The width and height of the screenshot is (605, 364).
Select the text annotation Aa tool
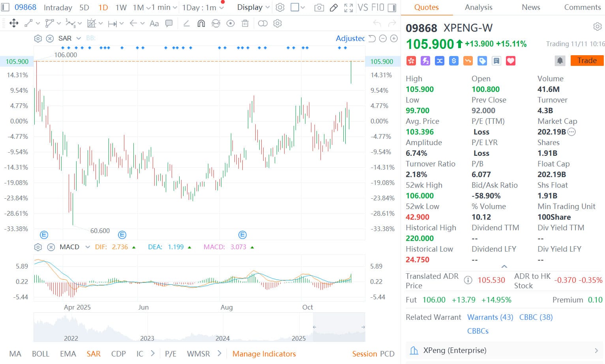tap(154, 24)
